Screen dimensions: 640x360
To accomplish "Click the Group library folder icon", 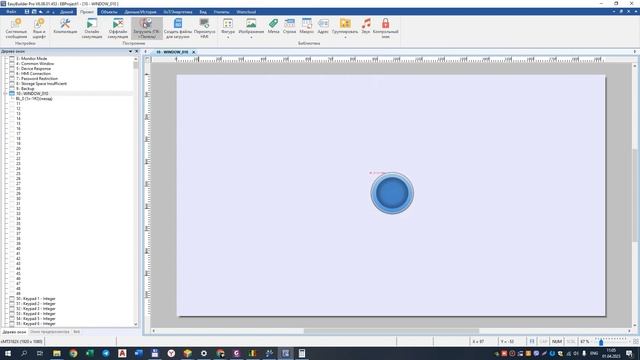I will click(x=345, y=24).
